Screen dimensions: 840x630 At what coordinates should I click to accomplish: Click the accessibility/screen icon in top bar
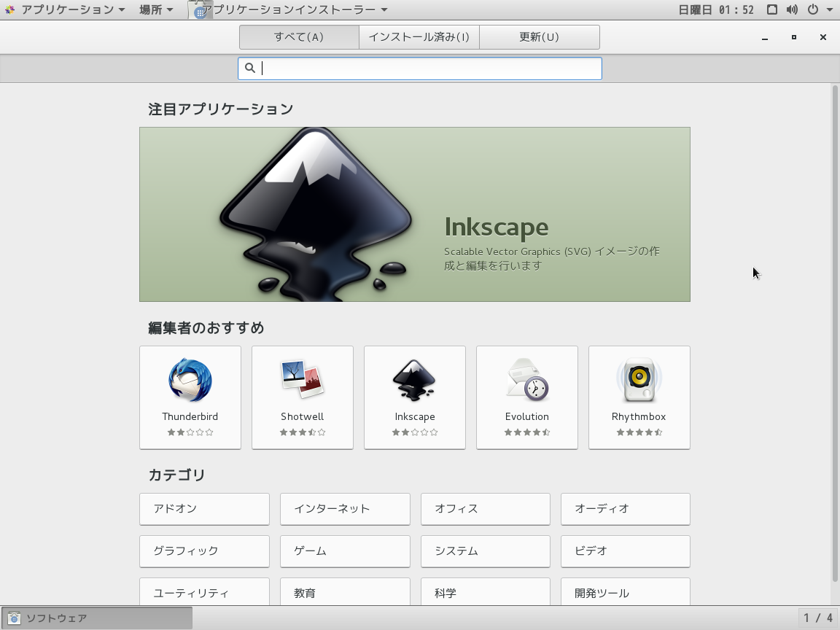(772, 9)
